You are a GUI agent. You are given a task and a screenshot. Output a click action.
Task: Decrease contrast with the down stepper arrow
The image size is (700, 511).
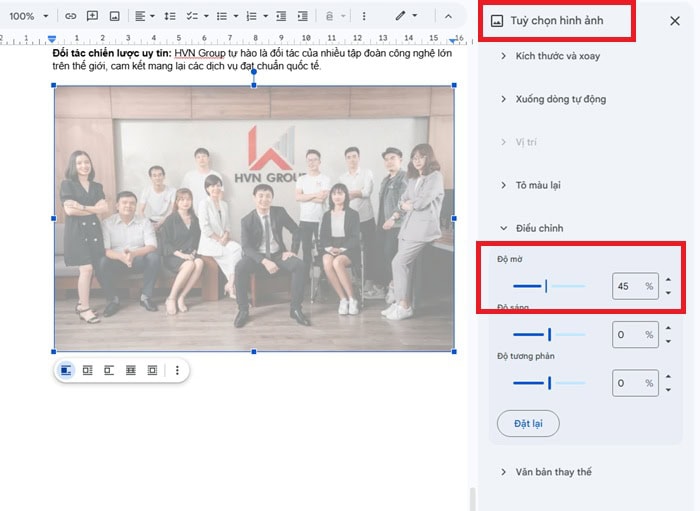pyautogui.click(x=668, y=390)
